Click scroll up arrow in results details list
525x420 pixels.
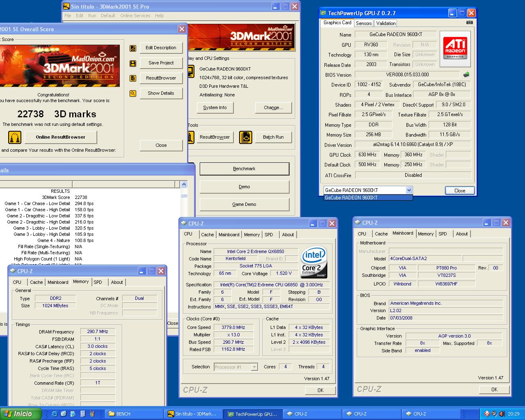click(x=184, y=185)
